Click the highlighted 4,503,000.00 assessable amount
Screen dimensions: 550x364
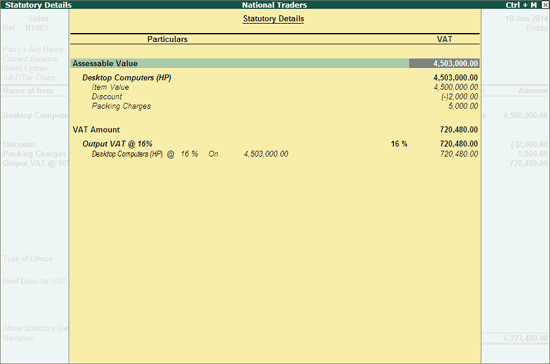coord(444,63)
